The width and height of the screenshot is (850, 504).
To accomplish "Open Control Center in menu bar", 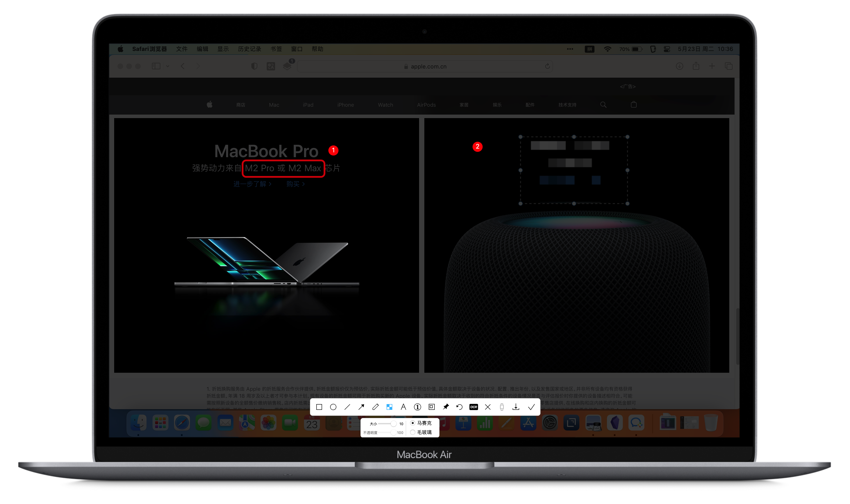I will (667, 49).
